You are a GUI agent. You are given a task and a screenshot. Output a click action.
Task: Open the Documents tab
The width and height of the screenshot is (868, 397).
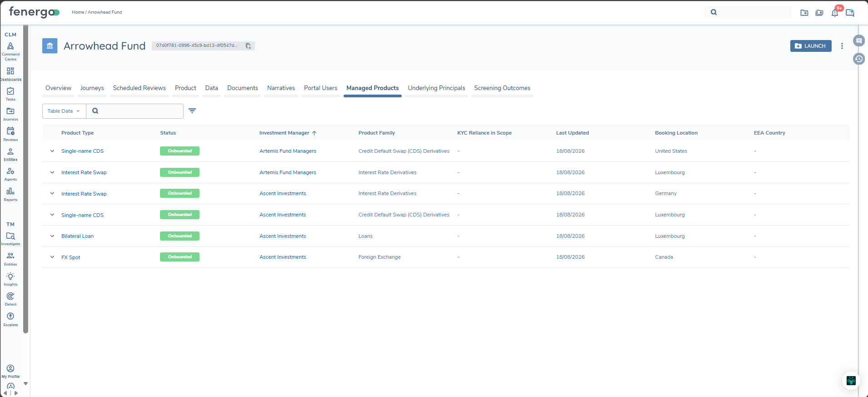243,88
